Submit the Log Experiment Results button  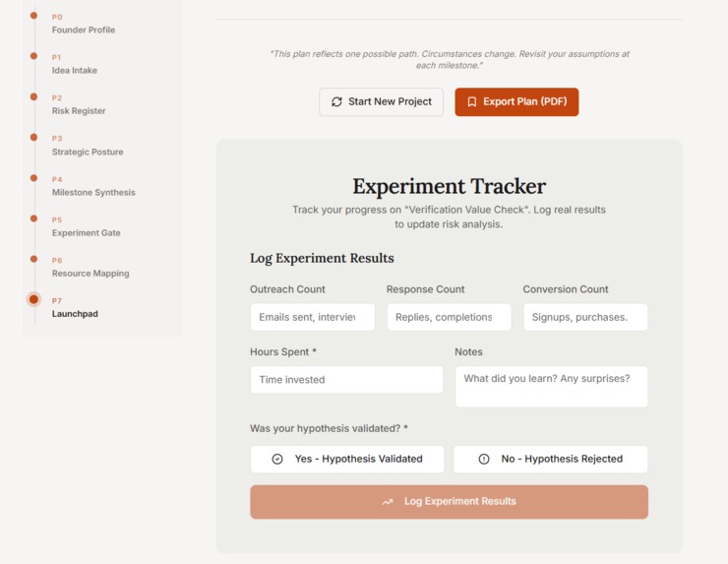(x=449, y=502)
